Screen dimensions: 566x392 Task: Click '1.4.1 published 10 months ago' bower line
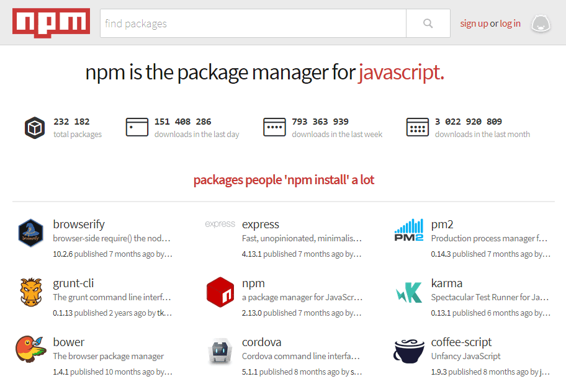112,372
